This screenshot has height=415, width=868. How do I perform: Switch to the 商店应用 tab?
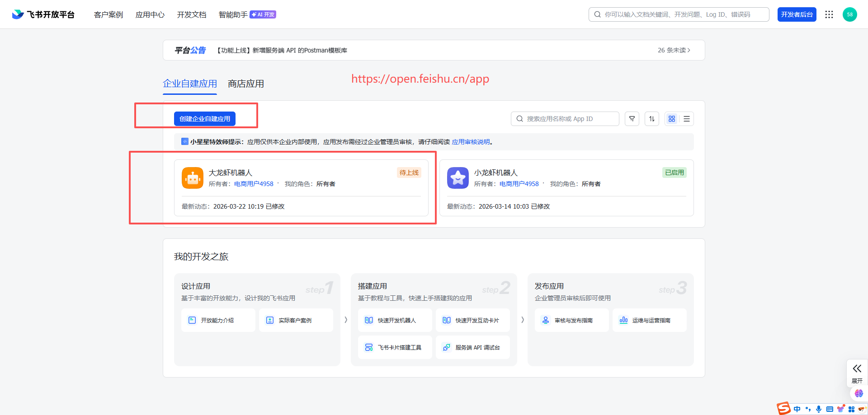pyautogui.click(x=246, y=84)
